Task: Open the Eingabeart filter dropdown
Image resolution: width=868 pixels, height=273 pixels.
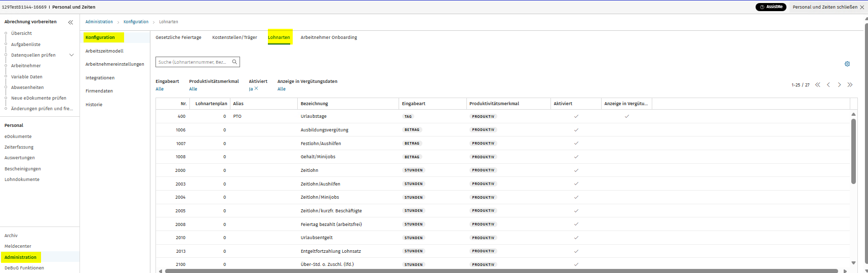Action: click(160, 89)
